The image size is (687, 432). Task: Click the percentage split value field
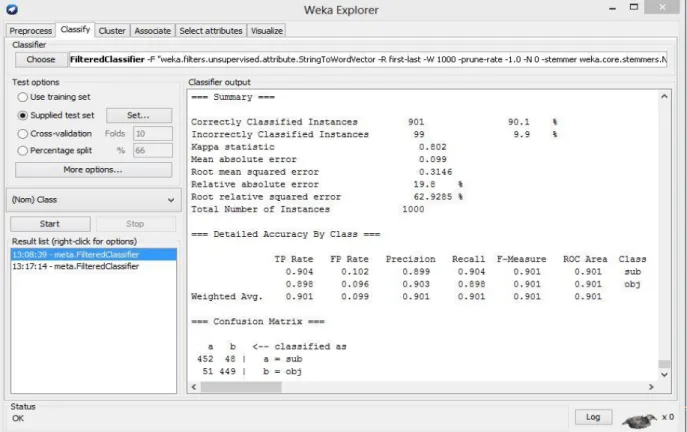pos(153,151)
